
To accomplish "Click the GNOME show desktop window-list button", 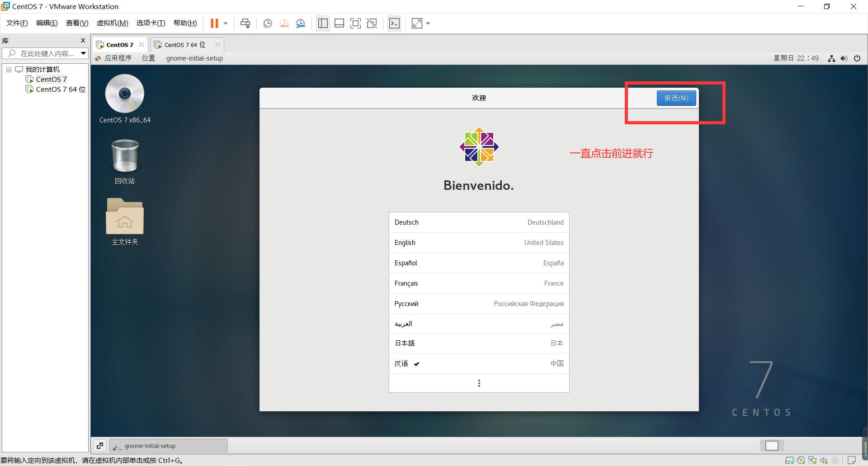I will point(100,446).
